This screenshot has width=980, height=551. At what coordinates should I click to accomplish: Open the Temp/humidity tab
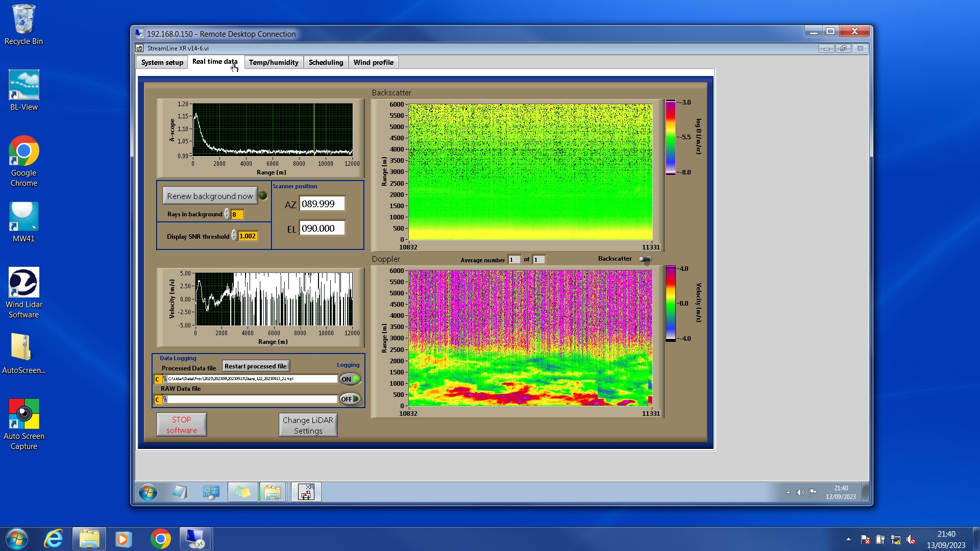pyautogui.click(x=274, y=62)
